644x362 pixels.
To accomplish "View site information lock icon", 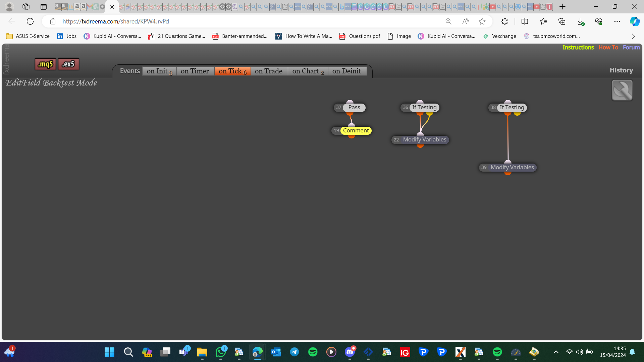I will [53, 21].
